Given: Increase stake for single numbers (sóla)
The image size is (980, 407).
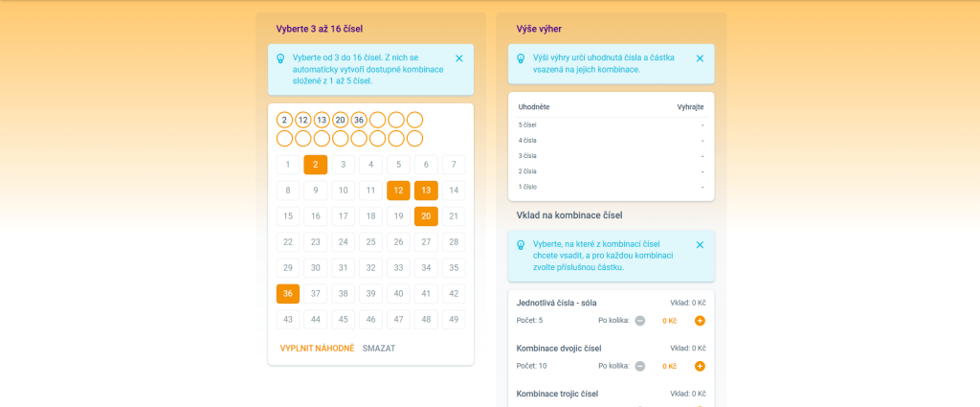Looking at the screenshot, I should (700, 320).
